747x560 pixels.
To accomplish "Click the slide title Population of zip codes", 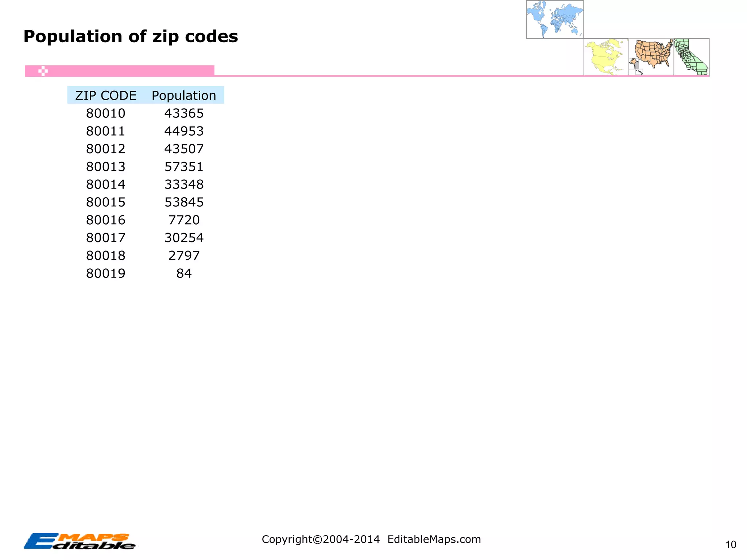I will coord(131,36).
